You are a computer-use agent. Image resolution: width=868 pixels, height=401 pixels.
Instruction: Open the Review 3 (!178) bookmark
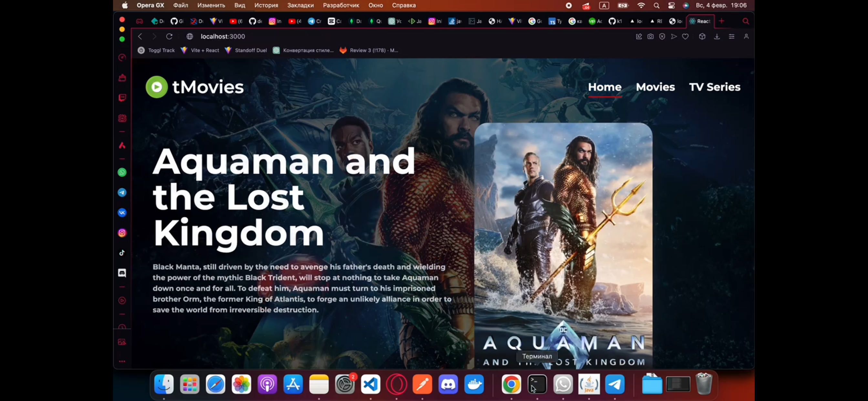(369, 50)
